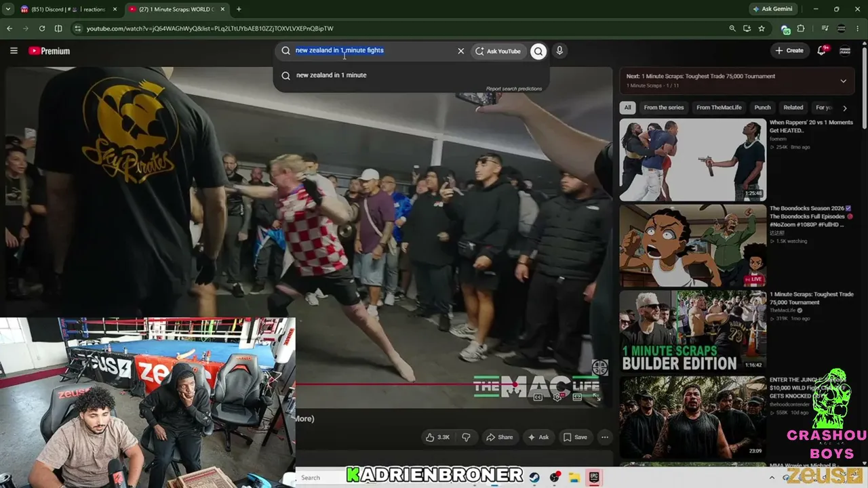Open the zoom magnifier in address bar
The height and width of the screenshot is (488, 868).
pos(732,28)
